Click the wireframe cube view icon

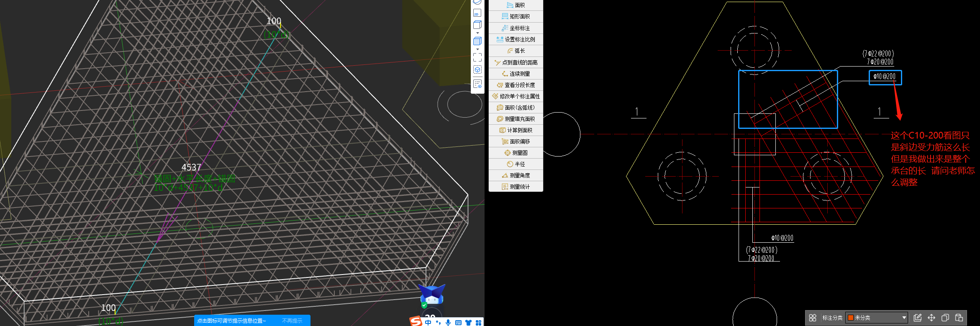click(x=477, y=25)
